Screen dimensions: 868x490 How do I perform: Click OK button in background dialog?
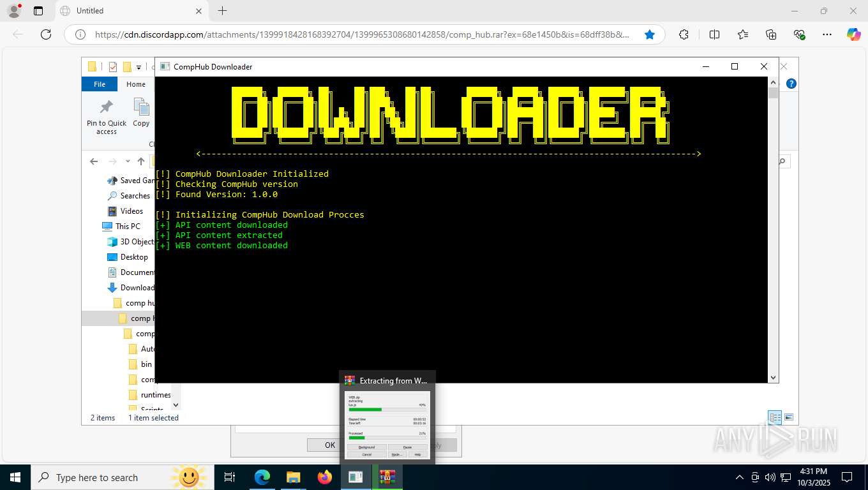point(330,445)
